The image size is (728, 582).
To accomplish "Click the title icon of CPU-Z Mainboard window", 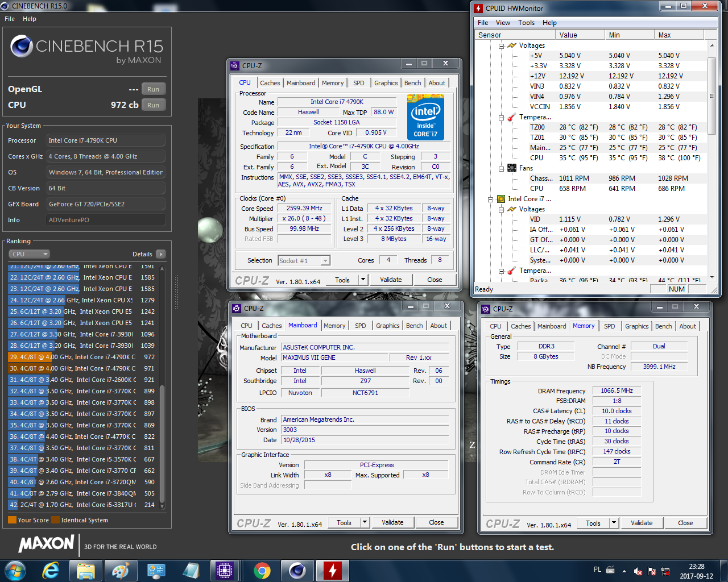I will (x=237, y=308).
